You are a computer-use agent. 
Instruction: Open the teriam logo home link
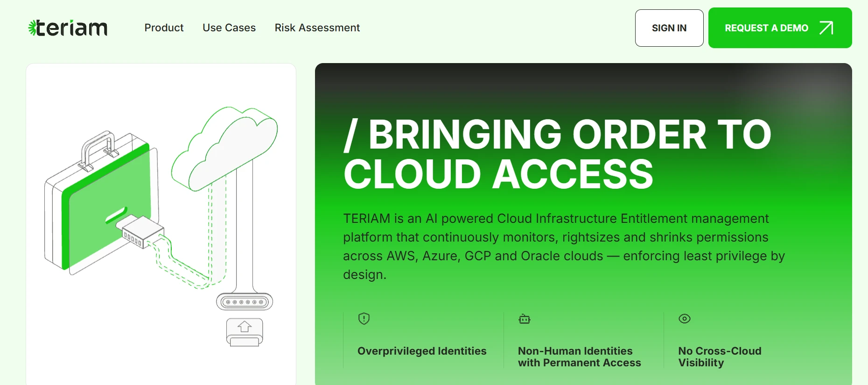(x=68, y=28)
